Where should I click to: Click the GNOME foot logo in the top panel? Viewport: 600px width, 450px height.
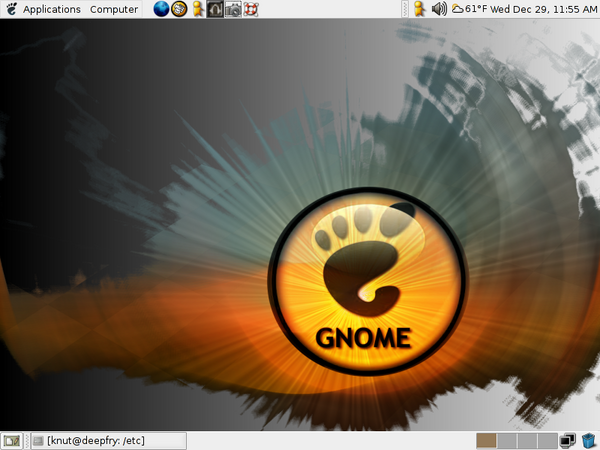pyautogui.click(x=12, y=9)
